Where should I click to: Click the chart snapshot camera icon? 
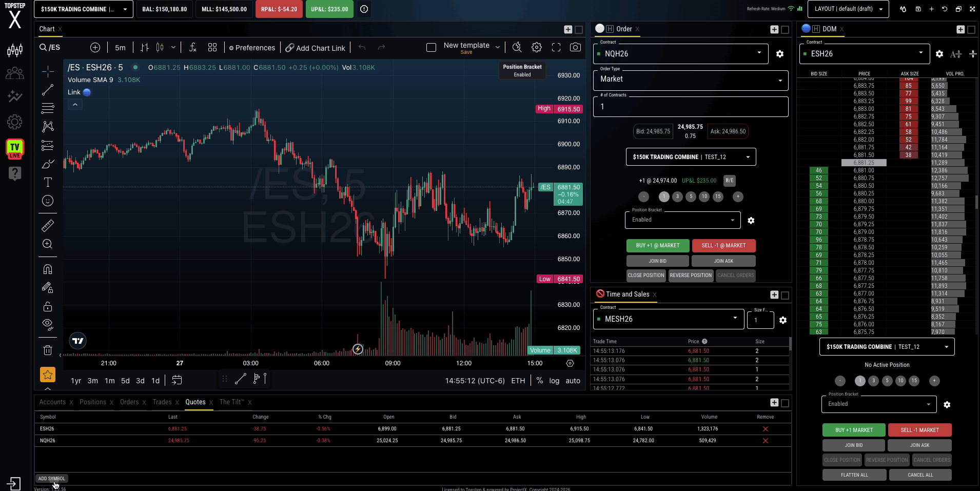click(x=575, y=47)
